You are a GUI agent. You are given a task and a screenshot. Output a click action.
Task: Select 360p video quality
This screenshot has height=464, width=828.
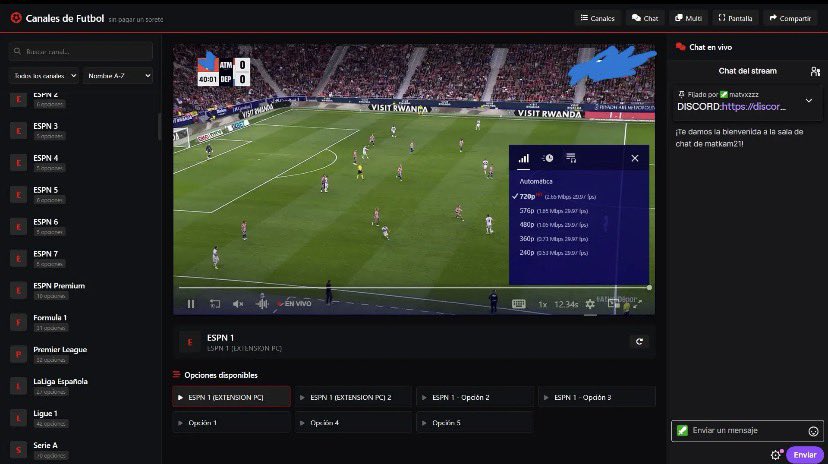(553, 239)
